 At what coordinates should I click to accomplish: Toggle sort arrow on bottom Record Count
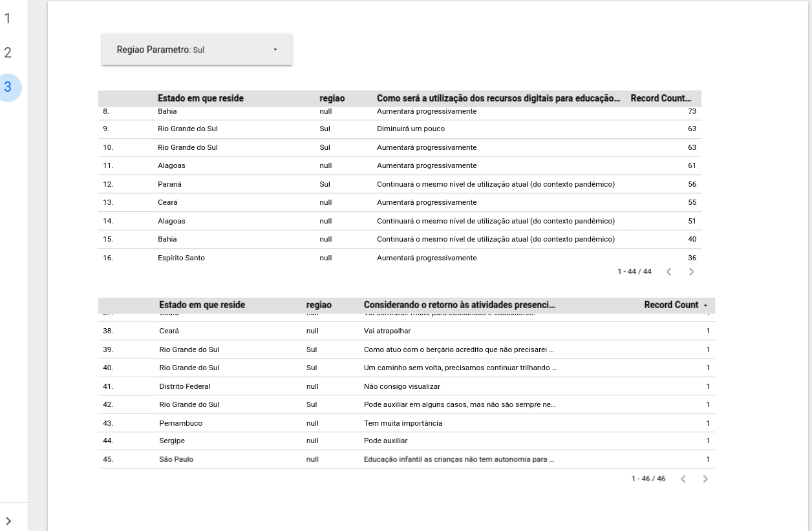(x=705, y=305)
